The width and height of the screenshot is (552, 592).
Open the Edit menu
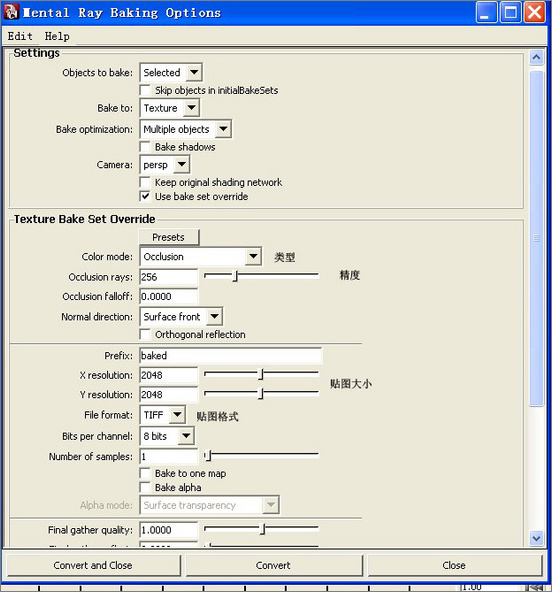tap(20, 36)
